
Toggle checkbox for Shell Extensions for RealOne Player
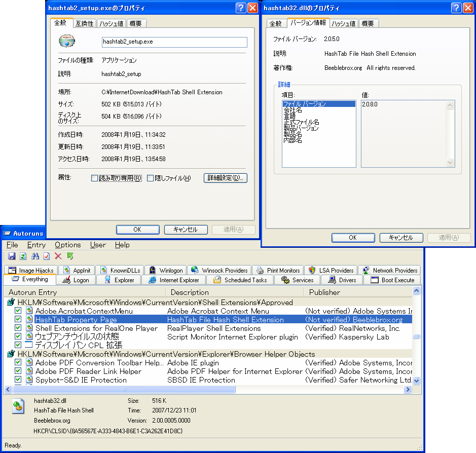[18, 328]
